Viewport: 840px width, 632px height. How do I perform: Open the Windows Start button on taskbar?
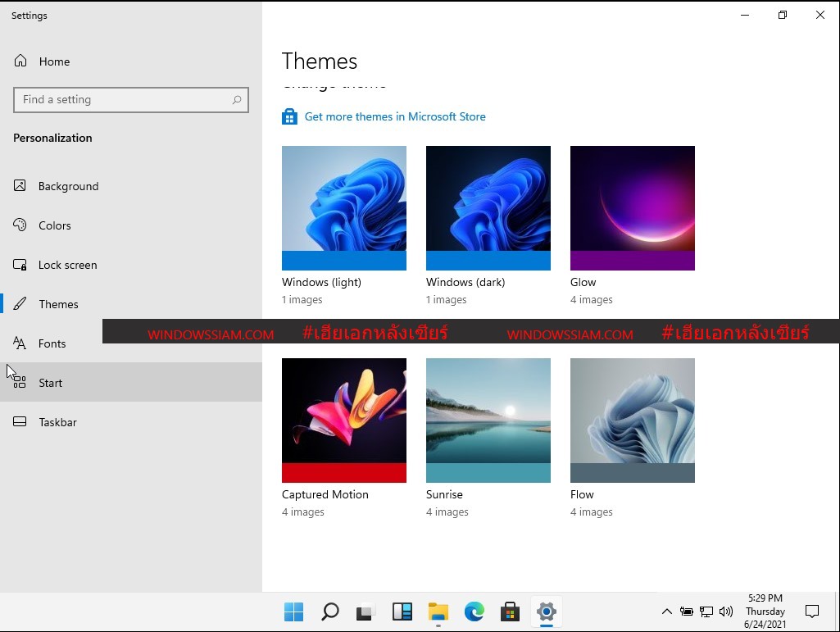click(x=293, y=612)
